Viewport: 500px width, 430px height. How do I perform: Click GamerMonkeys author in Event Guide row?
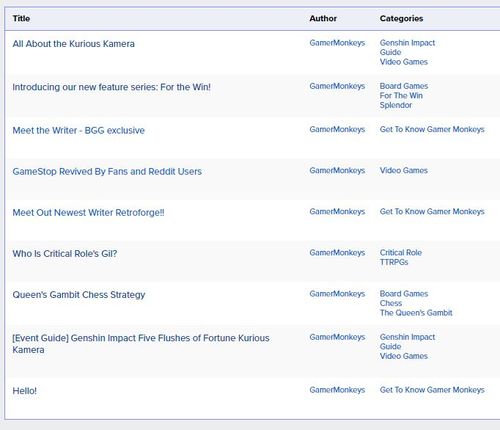(x=337, y=337)
